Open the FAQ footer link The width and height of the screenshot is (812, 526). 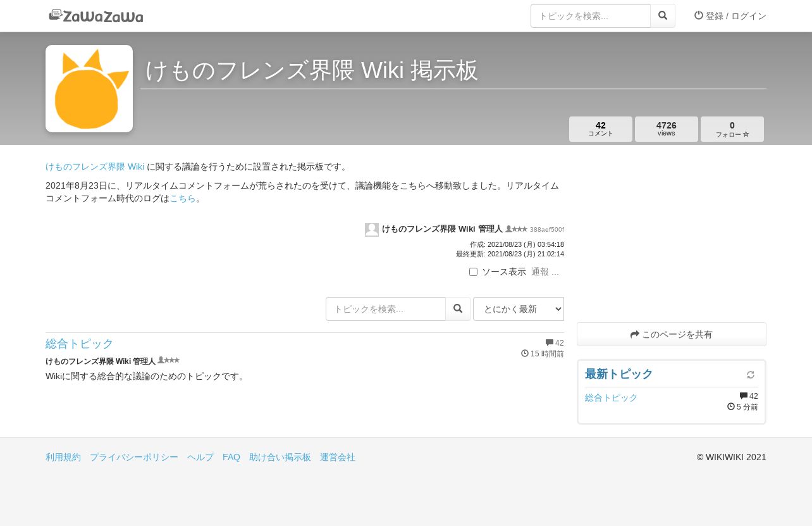(x=231, y=457)
